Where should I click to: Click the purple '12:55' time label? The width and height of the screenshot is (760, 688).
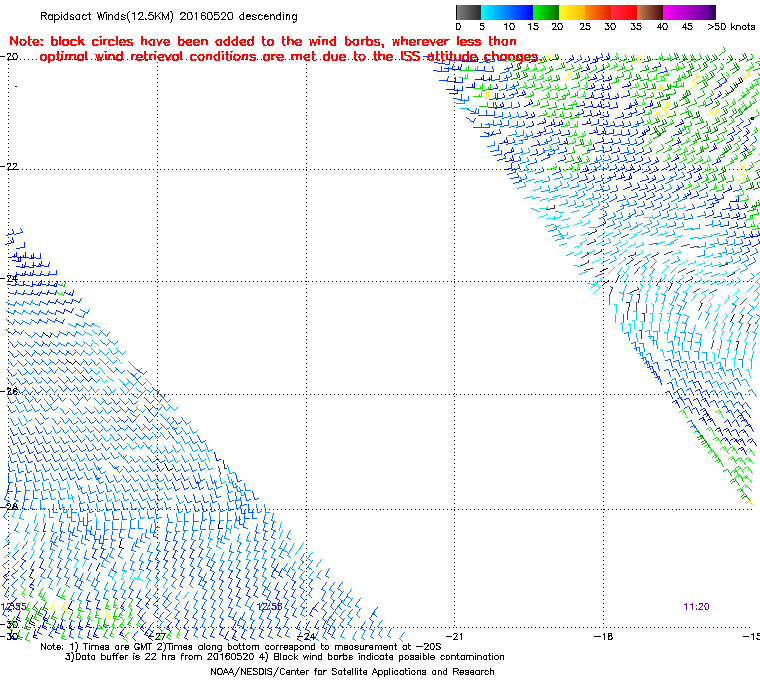[14, 607]
